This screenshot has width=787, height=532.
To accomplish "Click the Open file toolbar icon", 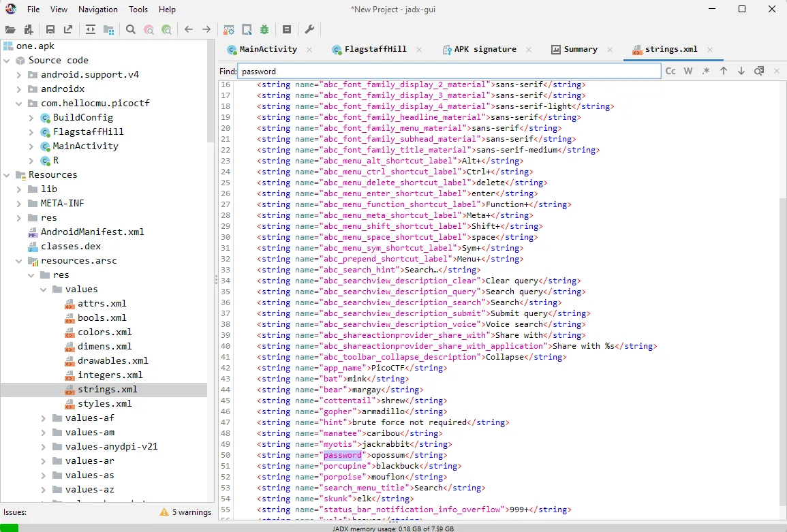I will click(x=10, y=29).
